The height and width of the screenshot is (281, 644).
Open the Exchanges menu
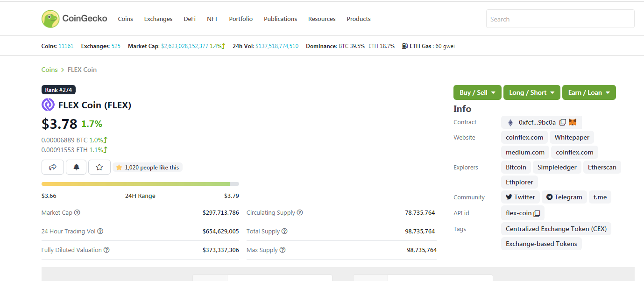[x=158, y=19]
